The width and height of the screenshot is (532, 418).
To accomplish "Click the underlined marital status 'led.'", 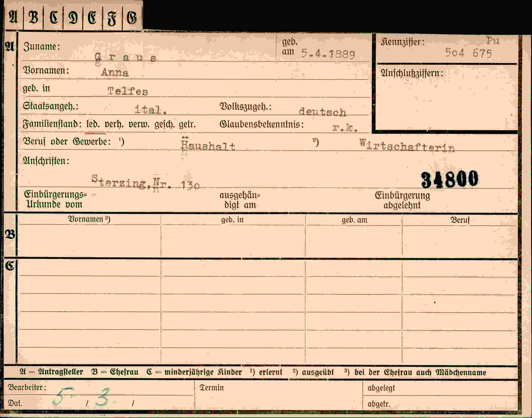I will point(93,124).
